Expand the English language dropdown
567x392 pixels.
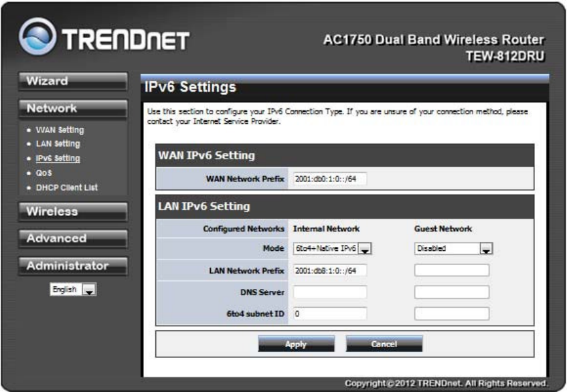73,290
